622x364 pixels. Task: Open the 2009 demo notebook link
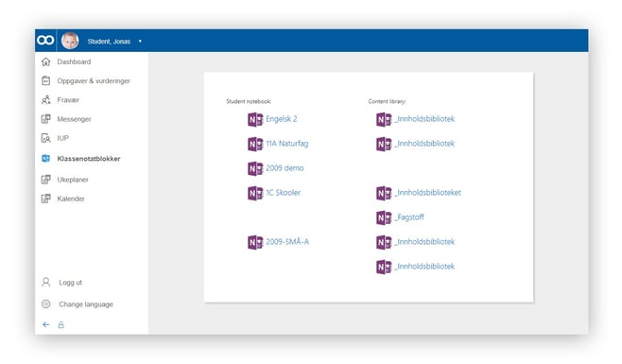[x=285, y=168]
